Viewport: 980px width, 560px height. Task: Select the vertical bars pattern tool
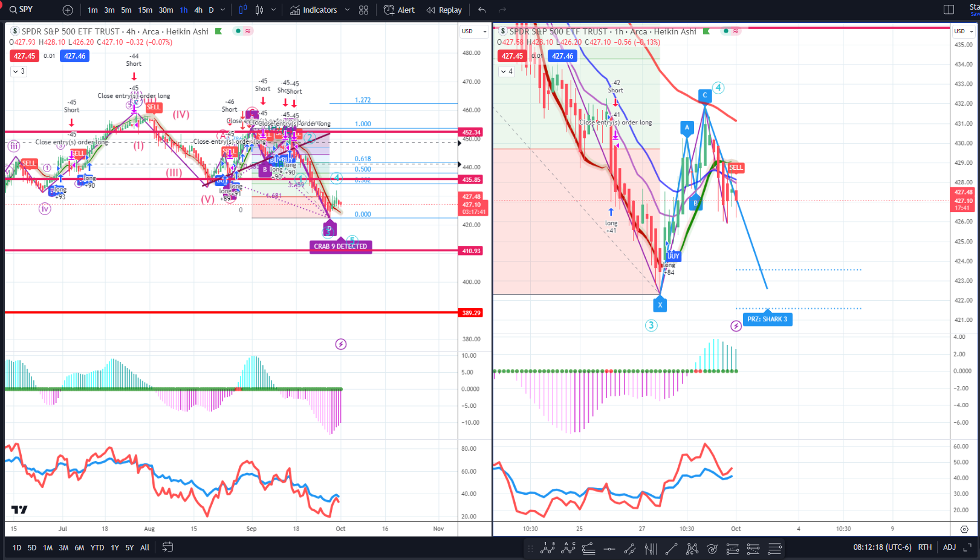pos(651,549)
